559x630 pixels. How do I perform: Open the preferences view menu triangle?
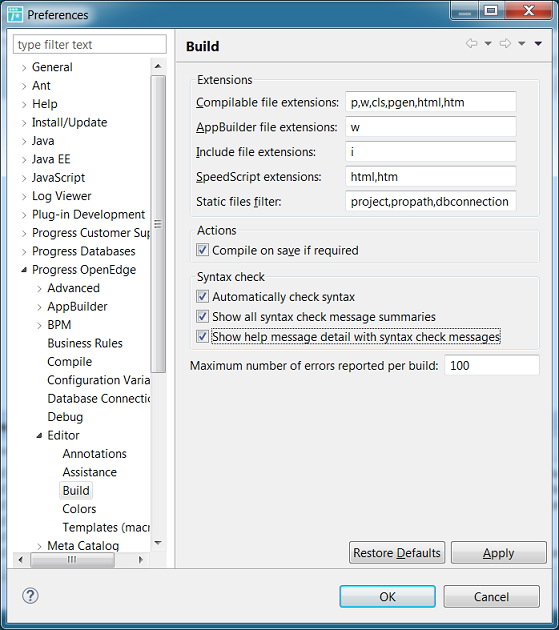[x=538, y=43]
